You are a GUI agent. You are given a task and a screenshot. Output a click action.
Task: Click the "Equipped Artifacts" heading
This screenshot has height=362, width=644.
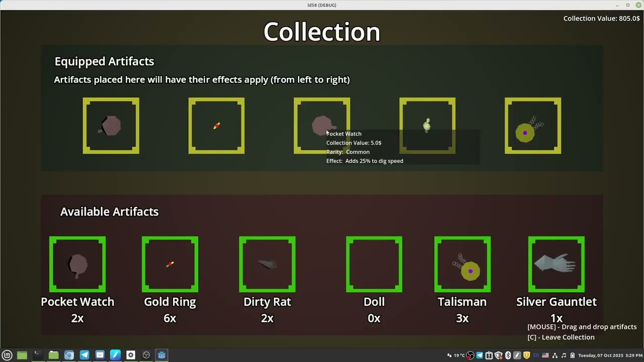104,61
